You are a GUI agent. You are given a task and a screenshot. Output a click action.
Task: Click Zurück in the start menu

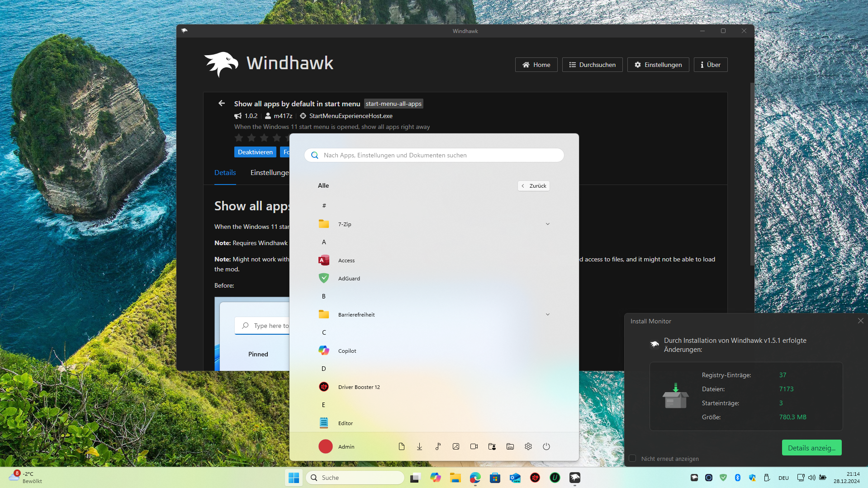click(x=534, y=186)
